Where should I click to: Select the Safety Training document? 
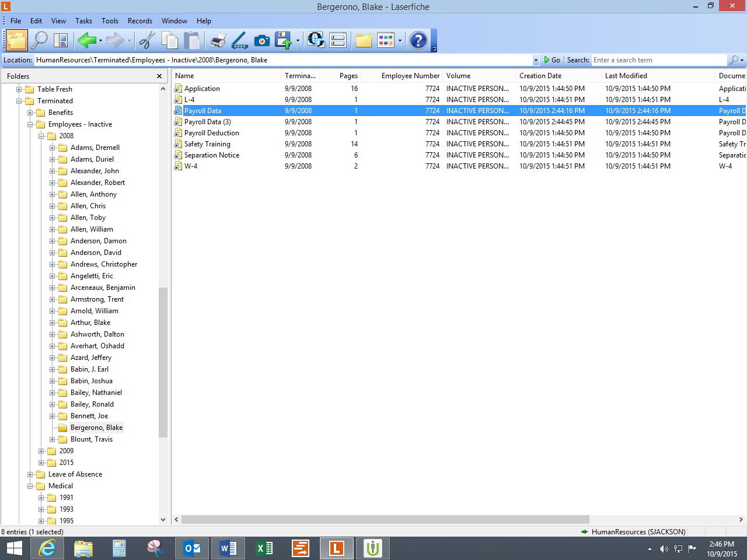207,144
